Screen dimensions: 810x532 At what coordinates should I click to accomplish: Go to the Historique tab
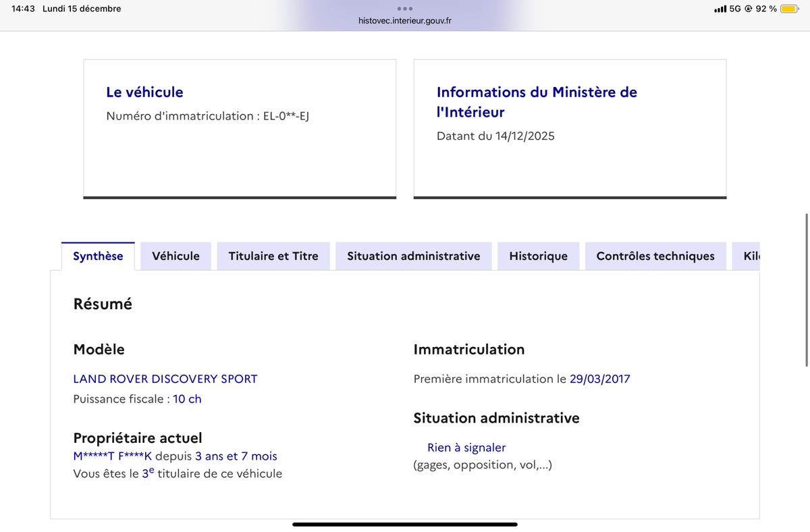click(x=539, y=256)
